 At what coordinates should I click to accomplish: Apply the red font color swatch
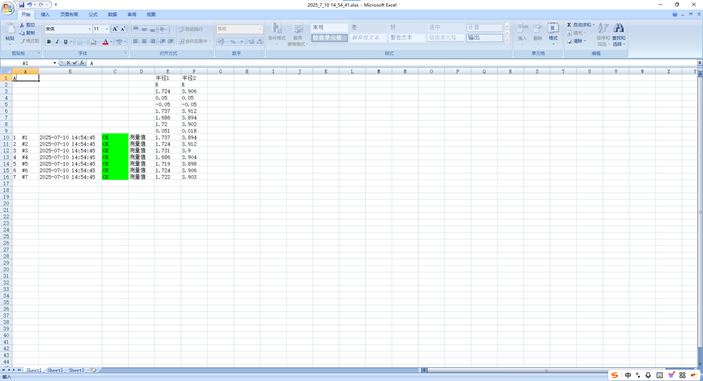(105, 42)
